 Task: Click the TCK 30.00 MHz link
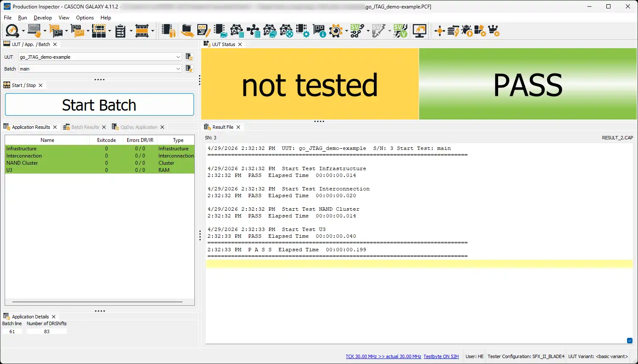[x=383, y=356]
